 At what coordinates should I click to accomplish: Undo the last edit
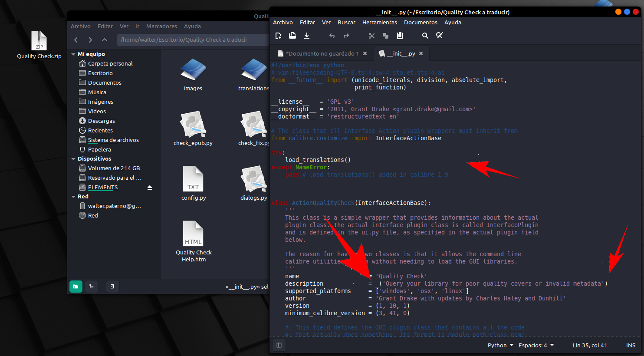[x=332, y=36]
